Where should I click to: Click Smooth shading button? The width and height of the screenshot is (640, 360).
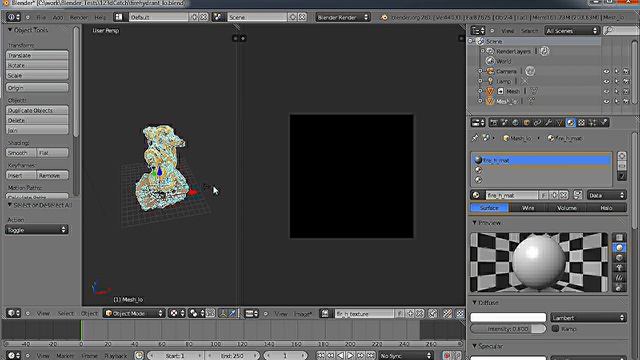click(x=21, y=153)
